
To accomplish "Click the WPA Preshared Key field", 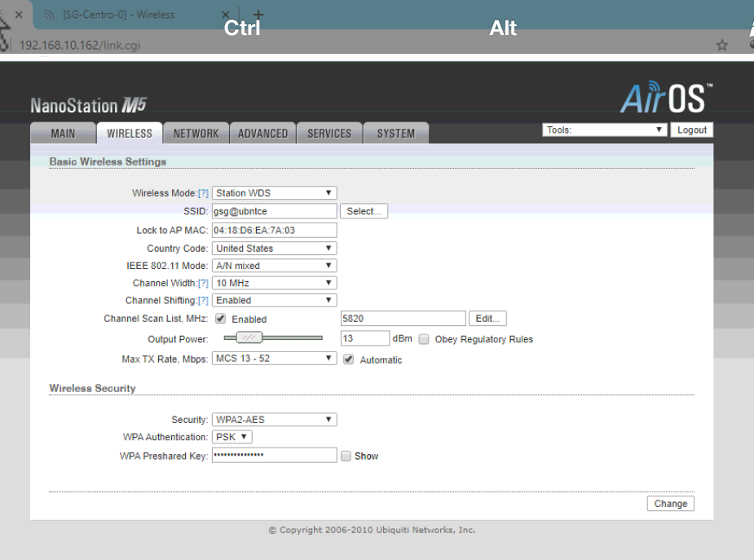I will 274,455.
